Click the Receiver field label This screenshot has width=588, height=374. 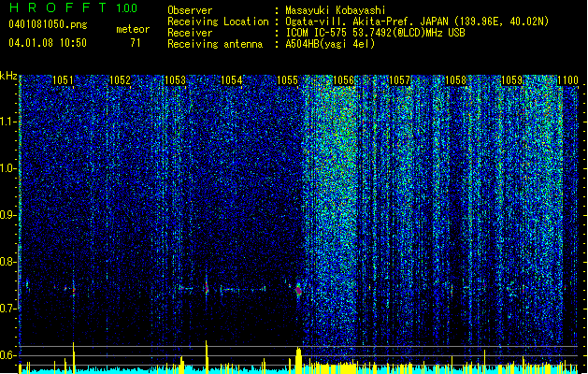[x=190, y=33]
